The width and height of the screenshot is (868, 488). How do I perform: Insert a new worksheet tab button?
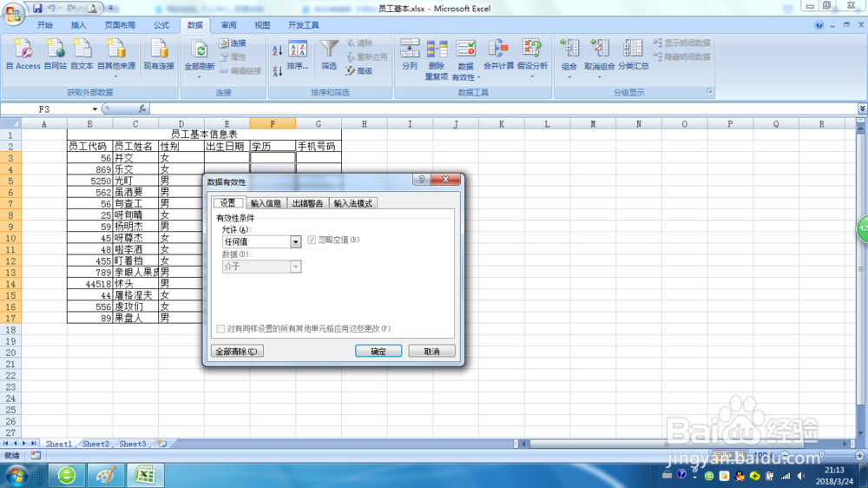click(x=162, y=444)
